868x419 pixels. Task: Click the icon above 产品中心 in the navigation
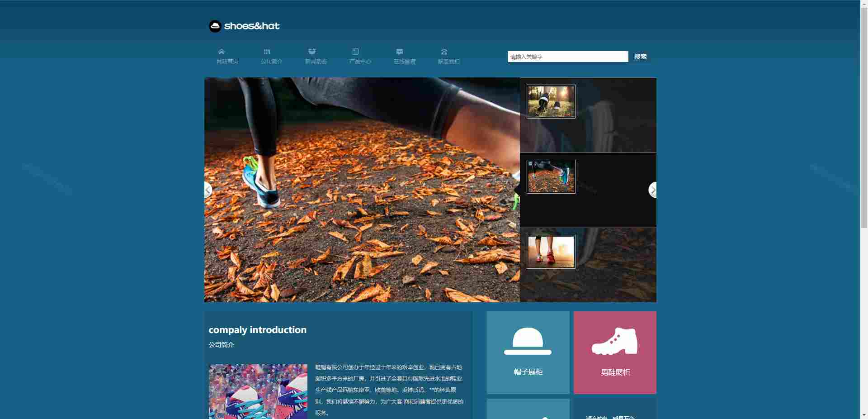355,52
